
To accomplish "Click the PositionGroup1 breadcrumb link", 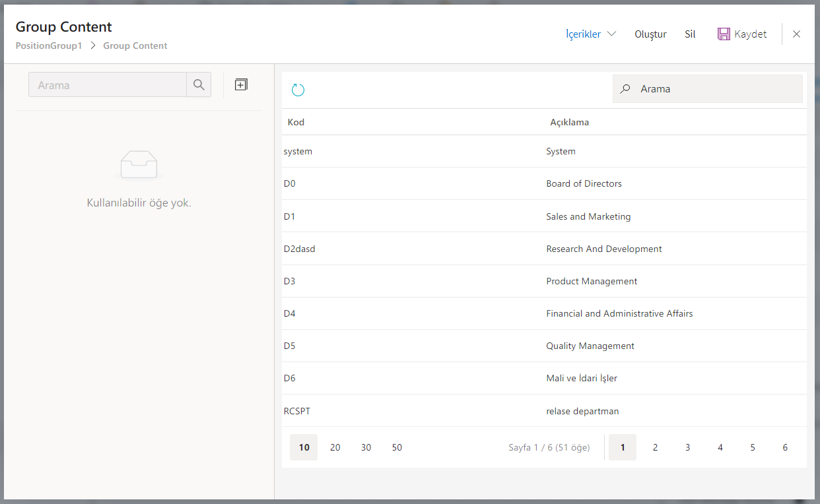I will pyautogui.click(x=49, y=46).
